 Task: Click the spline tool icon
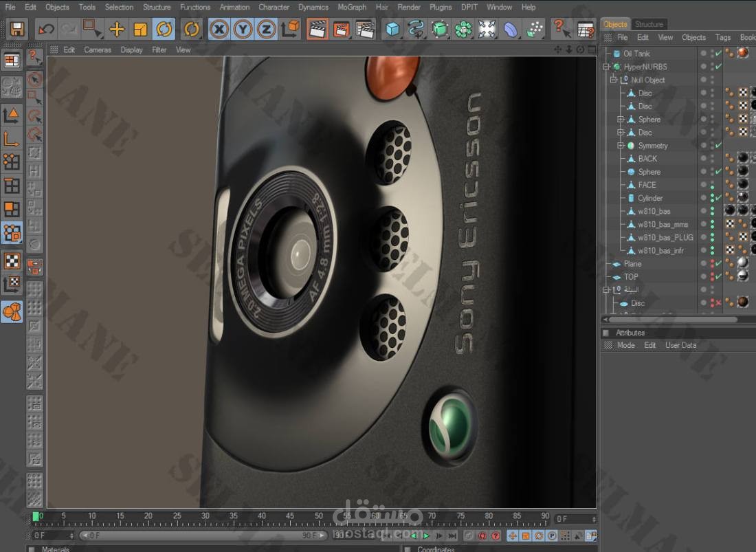point(416,29)
